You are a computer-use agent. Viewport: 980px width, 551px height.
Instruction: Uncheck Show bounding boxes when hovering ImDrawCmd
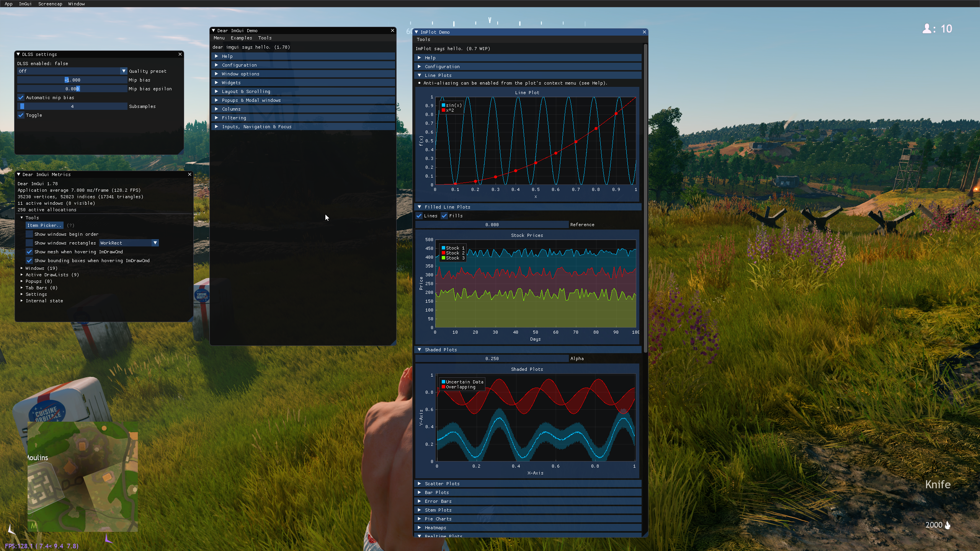click(x=29, y=261)
